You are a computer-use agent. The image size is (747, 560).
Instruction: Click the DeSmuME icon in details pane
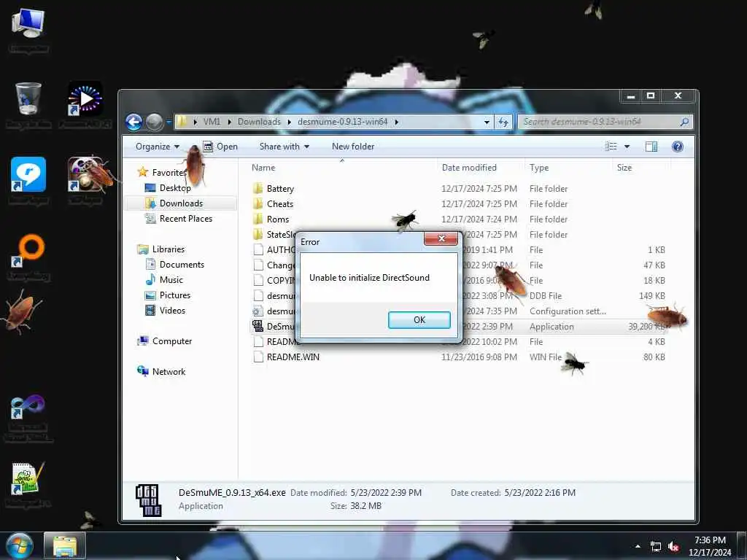[x=148, y=500]
